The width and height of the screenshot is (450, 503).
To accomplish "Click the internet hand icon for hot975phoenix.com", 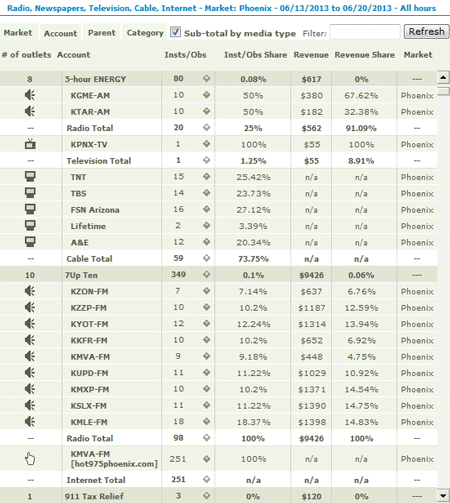I will [x=30, y=459].
